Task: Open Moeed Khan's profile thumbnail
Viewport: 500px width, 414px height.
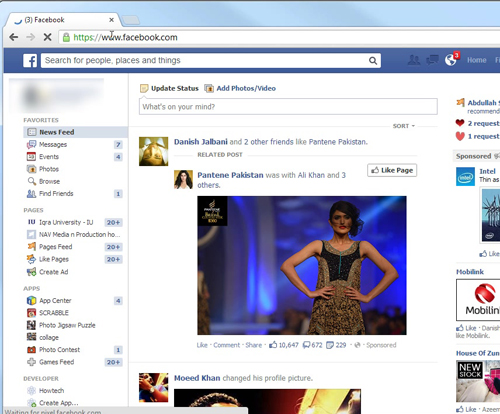Action: (x=154, y=387)
